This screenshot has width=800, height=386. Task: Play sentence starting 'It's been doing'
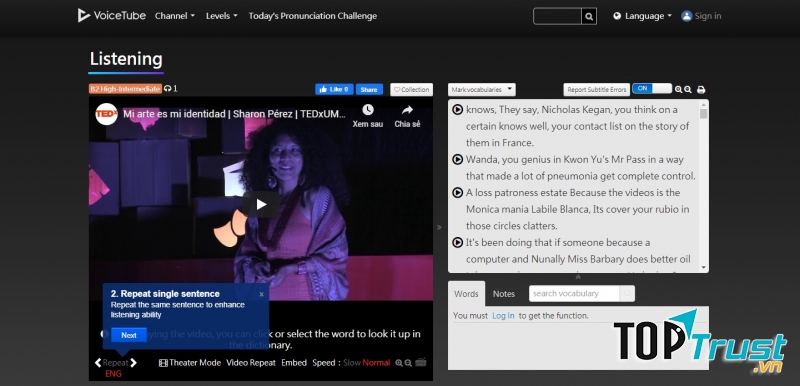[458, 242]
